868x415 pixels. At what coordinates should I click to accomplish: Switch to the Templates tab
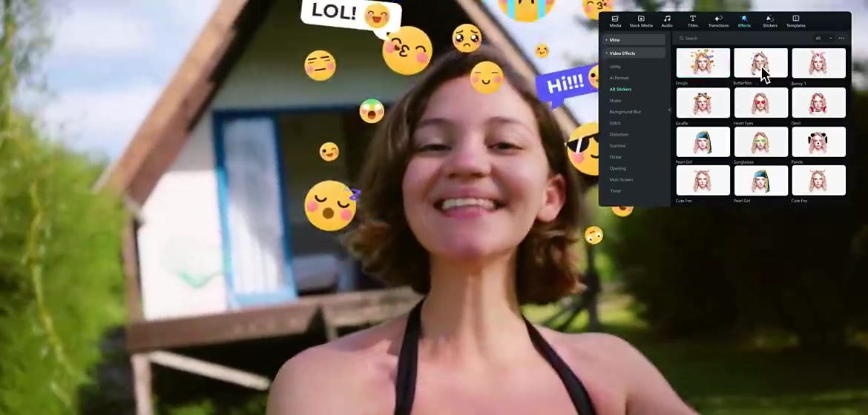796,21
